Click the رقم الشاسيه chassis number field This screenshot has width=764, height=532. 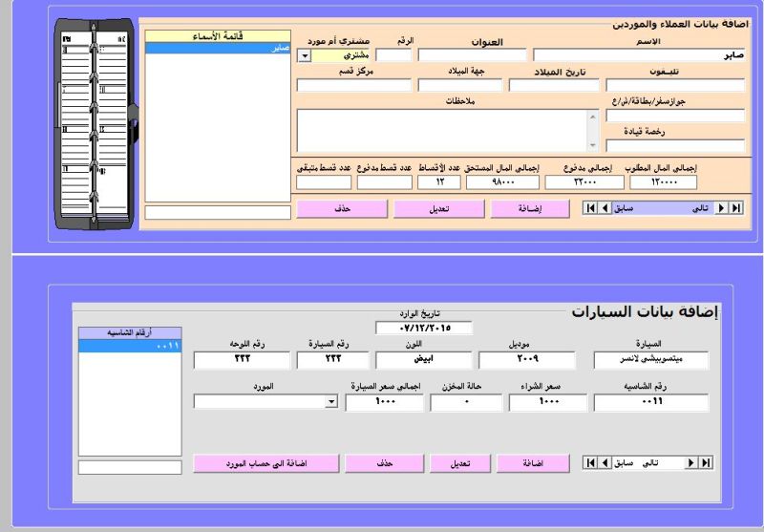651,402
